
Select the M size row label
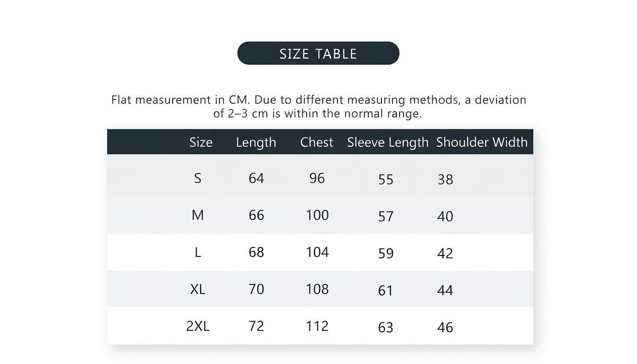[198, 215]
